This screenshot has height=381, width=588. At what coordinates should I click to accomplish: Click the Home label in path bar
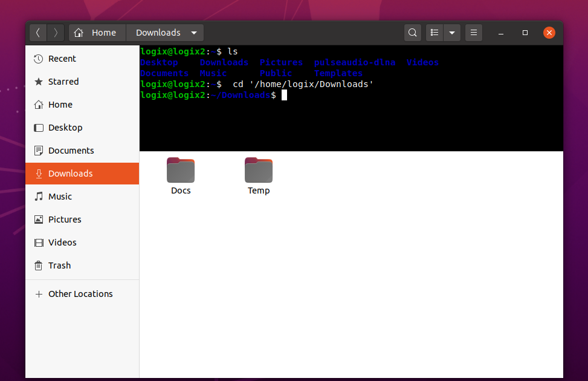coord(104,33)
